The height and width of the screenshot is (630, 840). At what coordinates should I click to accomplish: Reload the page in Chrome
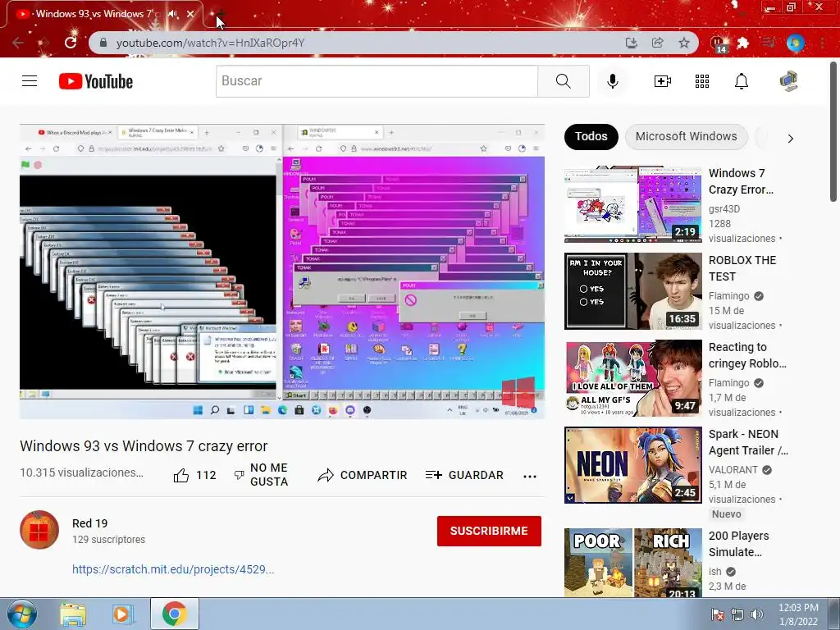[x=71, y=43]
